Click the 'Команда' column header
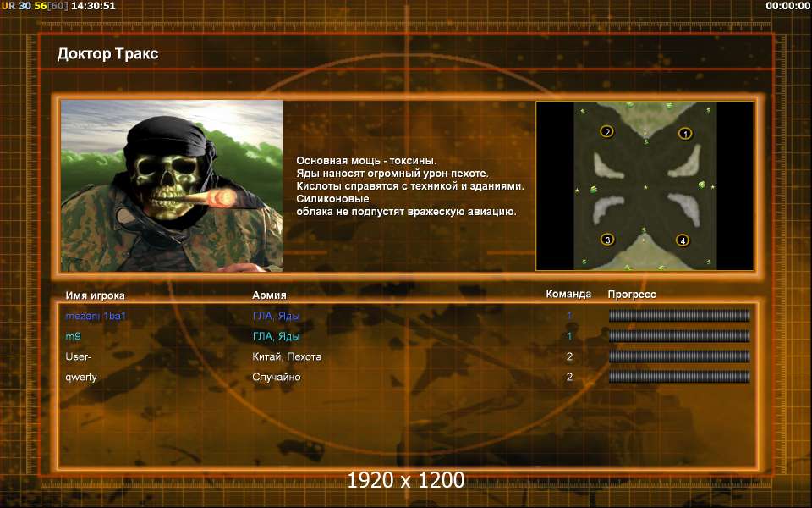The width and height of the screenshot is (812, 508). [x=568, y=294]
